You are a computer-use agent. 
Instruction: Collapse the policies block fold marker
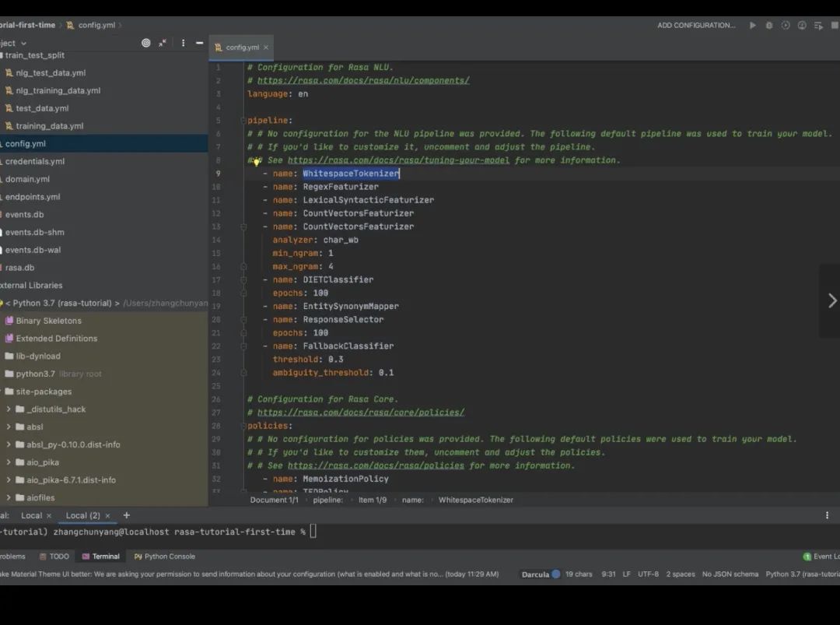(x=243, y=426)
